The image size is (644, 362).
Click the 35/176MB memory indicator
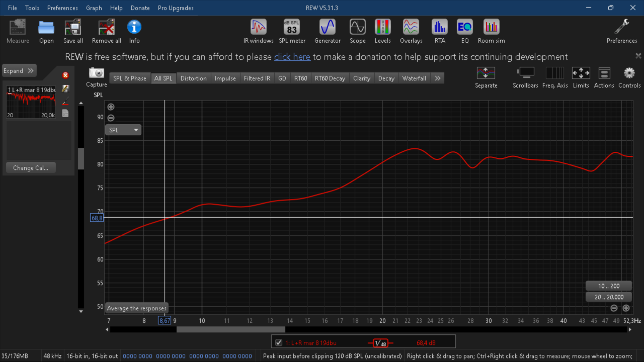point(15,356)
